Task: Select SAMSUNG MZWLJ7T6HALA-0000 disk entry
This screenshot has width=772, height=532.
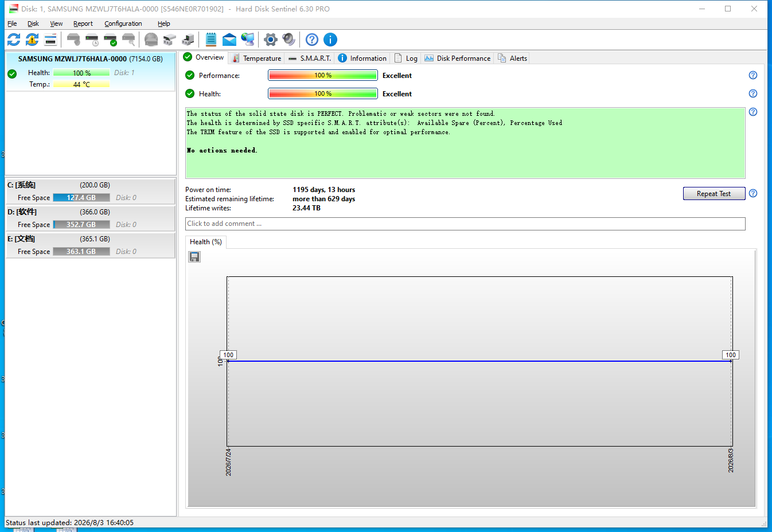Action: [90, 72]
